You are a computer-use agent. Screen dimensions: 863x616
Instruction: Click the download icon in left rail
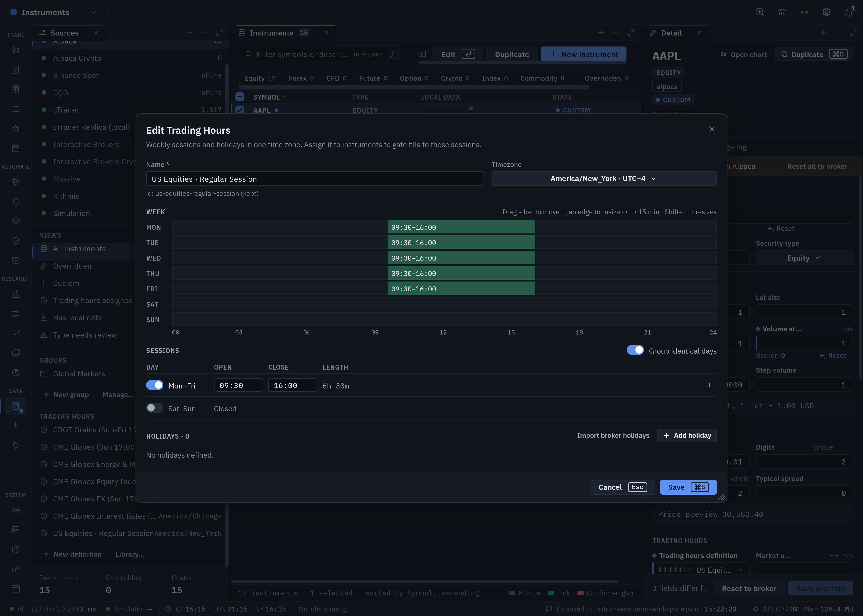click(x=16, y=426)
